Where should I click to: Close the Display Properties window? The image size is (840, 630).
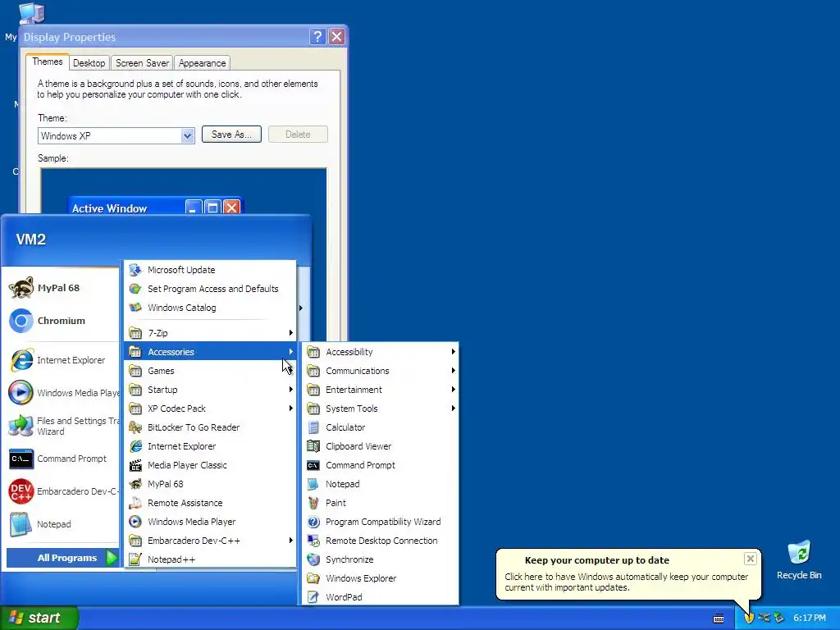[336, 36]
